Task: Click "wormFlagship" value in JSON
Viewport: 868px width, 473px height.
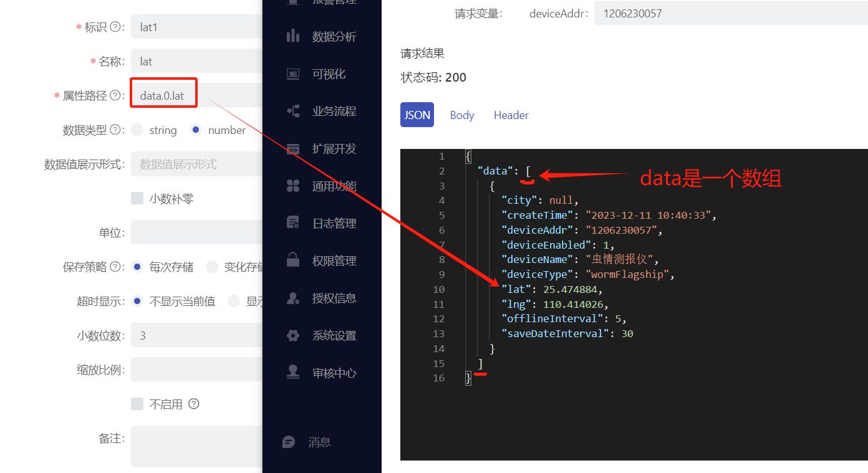Action: pyautogui.click(x=626, y=274)
